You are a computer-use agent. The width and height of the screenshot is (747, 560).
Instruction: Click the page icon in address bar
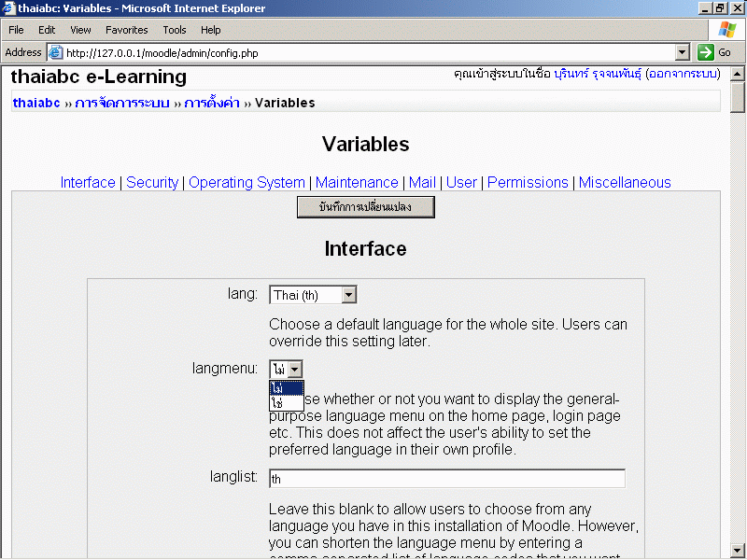coord(55,53)
